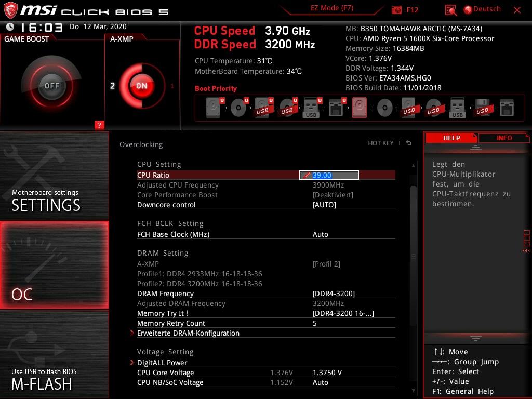Select the UEFI network boot icon
The width and height of the screenshot is (532, 399).
(337, 108)
